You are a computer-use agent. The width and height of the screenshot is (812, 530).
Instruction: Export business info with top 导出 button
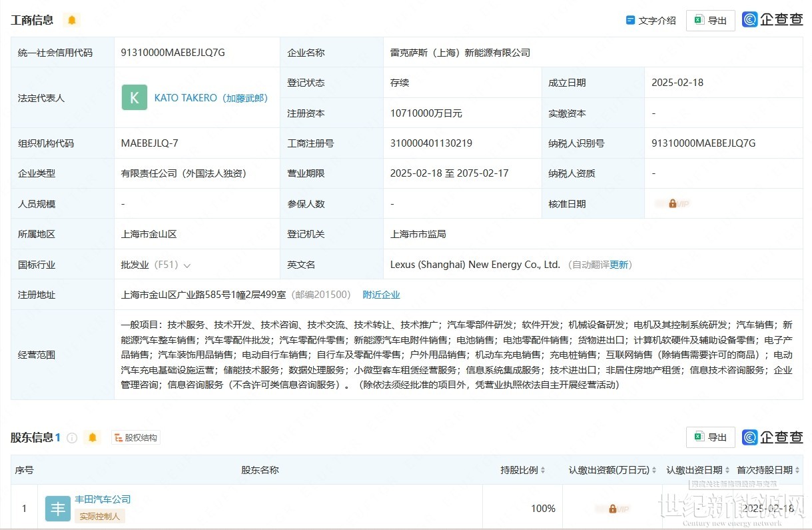[x=711, y=20]
